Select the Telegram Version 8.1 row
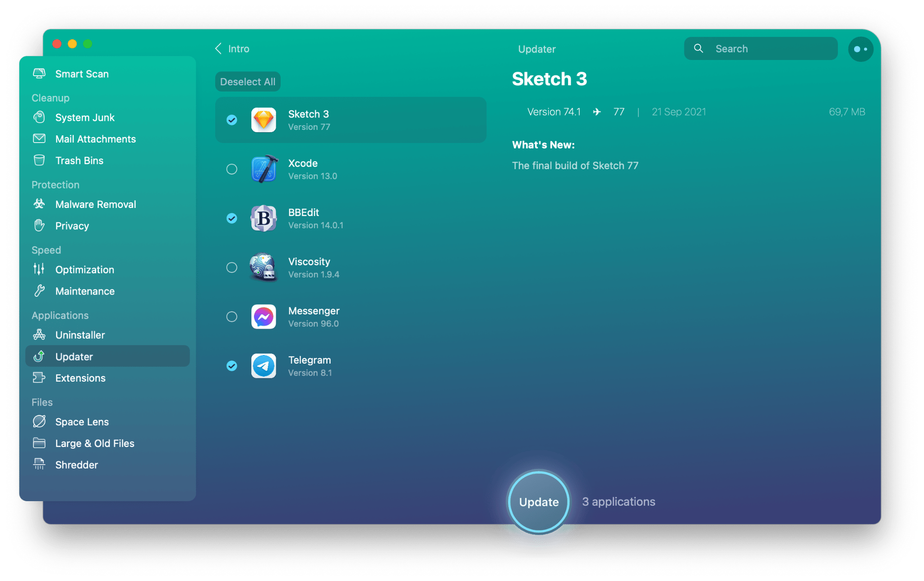 351,366
